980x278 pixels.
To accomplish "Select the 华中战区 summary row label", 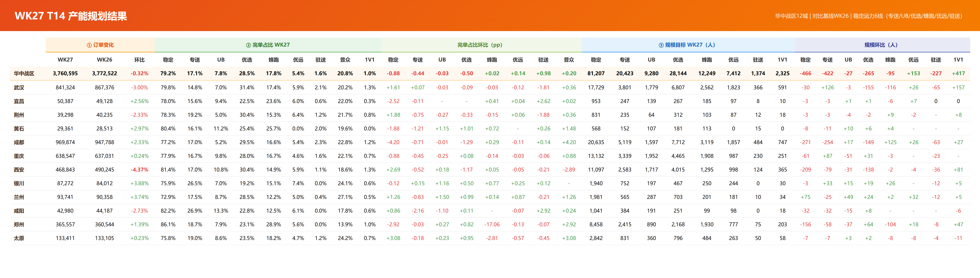I will click(24, 74).
